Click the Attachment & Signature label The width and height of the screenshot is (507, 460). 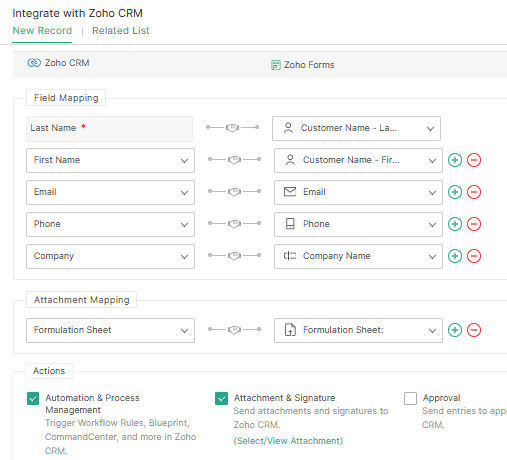tap(284, 398)
